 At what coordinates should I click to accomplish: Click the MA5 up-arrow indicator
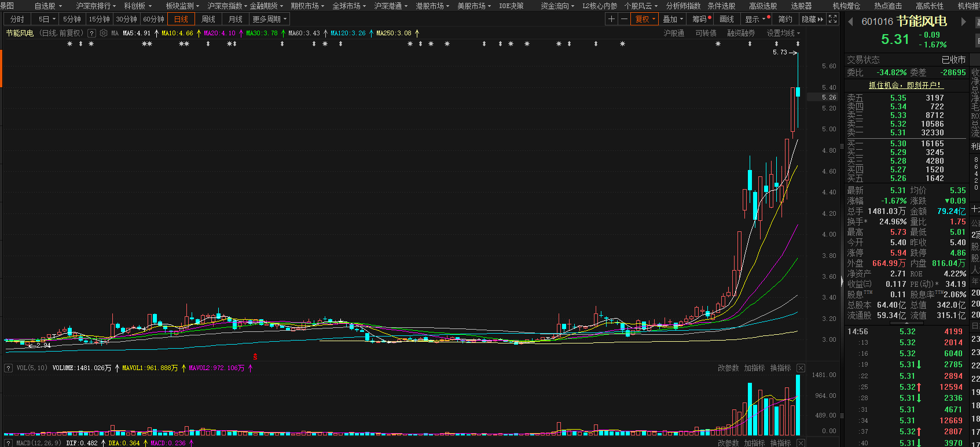pyautogui.click(x=156, y=34)
